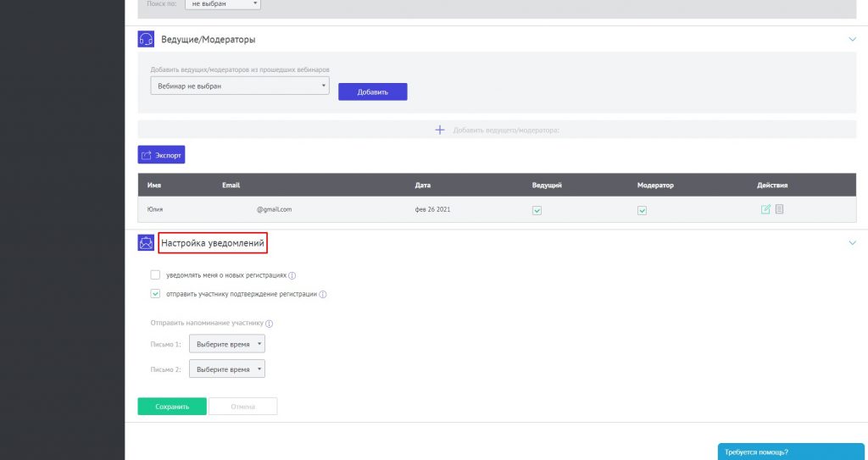Screen dimensions: 868x460
Task: Click the envelope icon beside Настройка уведомлений
Action: tap(146, 243)
